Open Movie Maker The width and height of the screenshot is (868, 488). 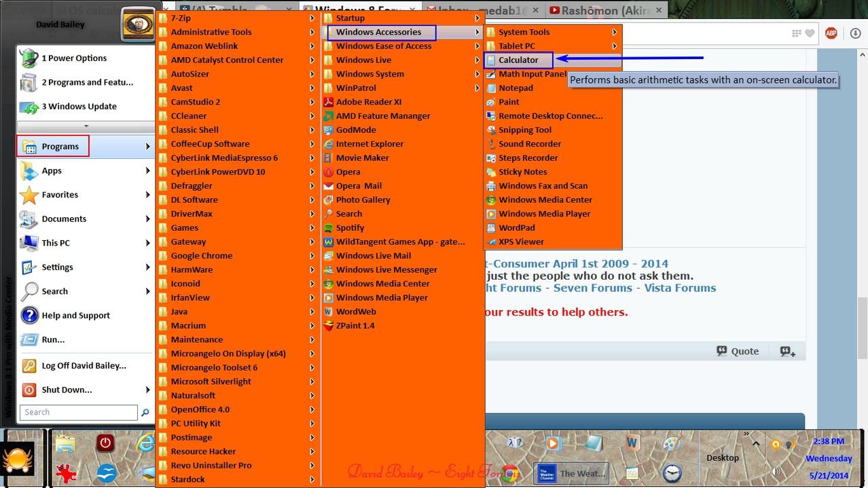362,158
